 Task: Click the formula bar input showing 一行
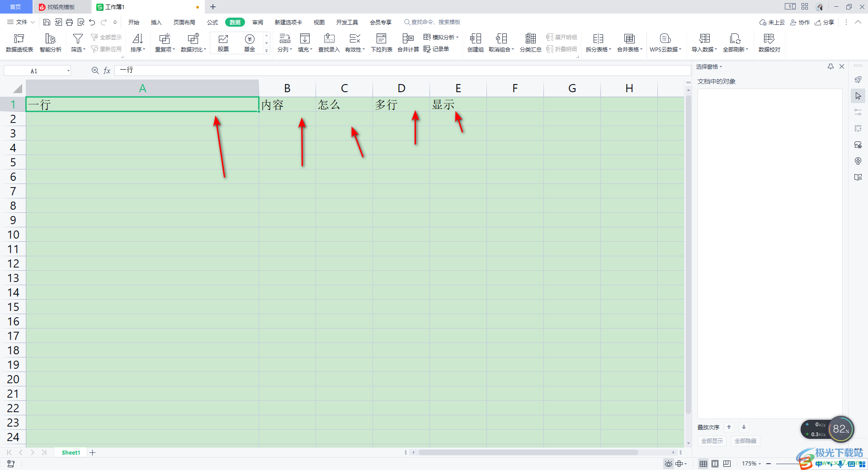pyautogui.click(x=402, y=70)
